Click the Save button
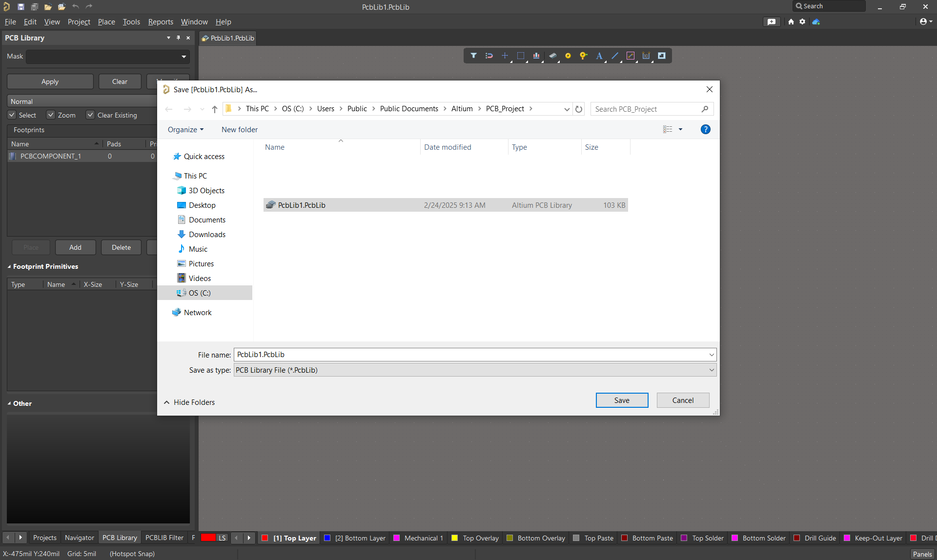Screen dimensions: 937x560 pyautogui.click(x=621, y=400)
